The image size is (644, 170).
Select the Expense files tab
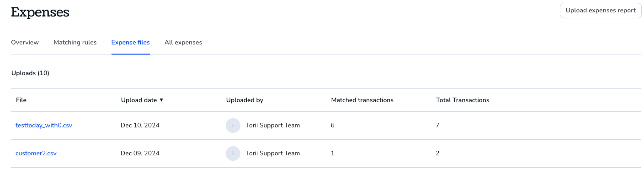(130, 42)
